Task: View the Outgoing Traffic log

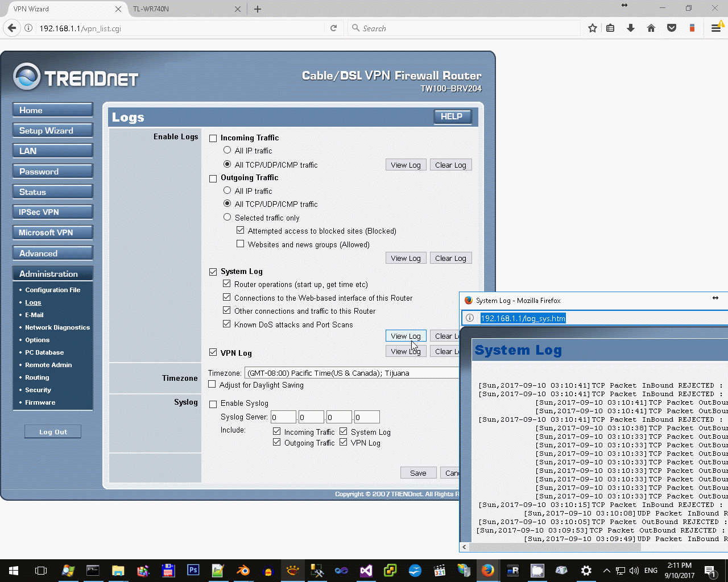Action: coord(406,258)
